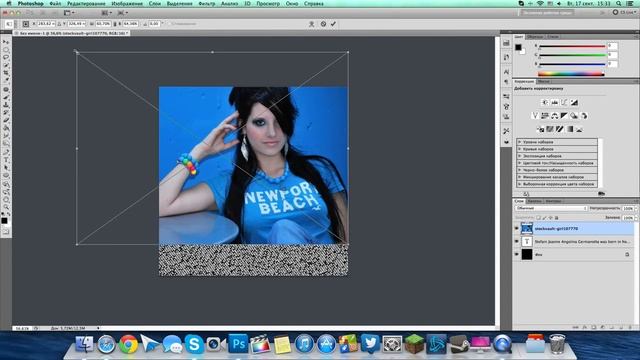640x360 pixels.
Task: Toggle the reference point locator in options bar
Action: click(x=26, y=24)
